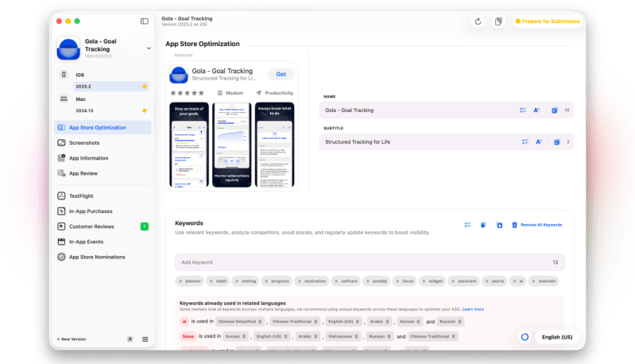Delete ai from Arabic
The width and height of the screenshot is (635, 364).
[387, 322]
